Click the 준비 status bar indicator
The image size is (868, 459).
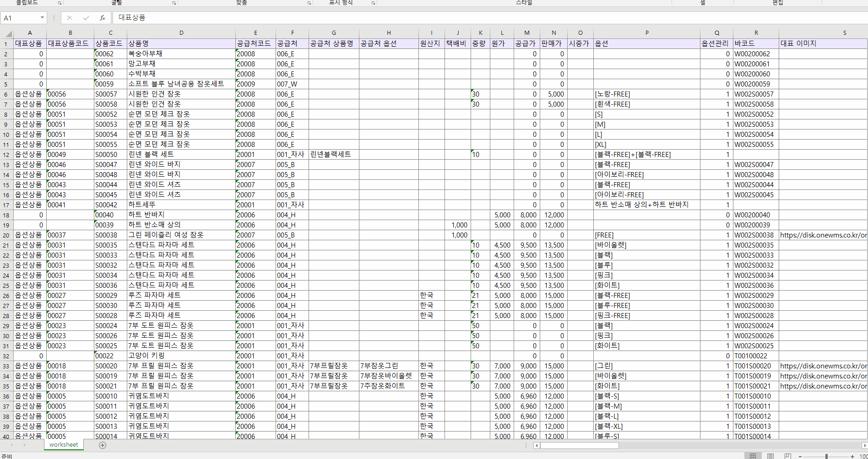pyautogui.click(x=6, y=456)
